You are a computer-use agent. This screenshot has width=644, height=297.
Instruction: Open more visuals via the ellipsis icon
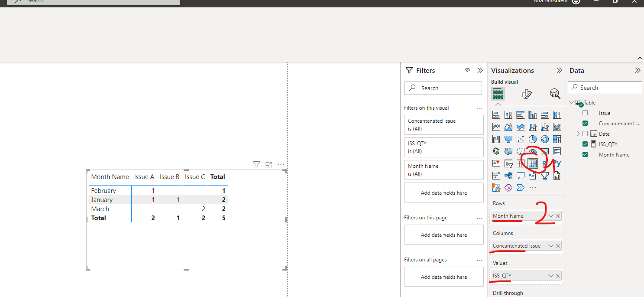click(x=533, y=188)
